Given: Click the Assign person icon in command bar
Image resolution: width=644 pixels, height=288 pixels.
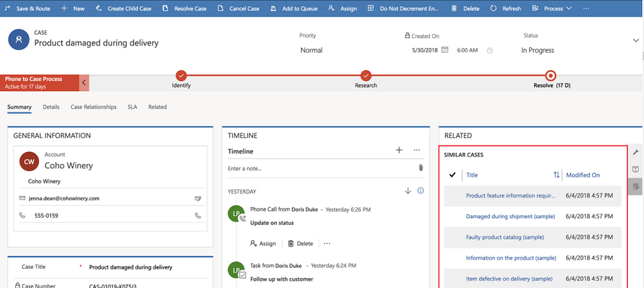Looking at the screenshot, I should point(331,8).
